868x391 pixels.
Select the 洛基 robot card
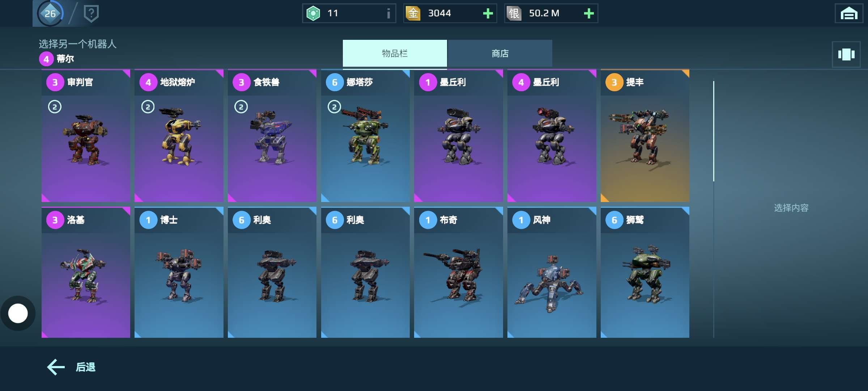(x=86, y=272)
